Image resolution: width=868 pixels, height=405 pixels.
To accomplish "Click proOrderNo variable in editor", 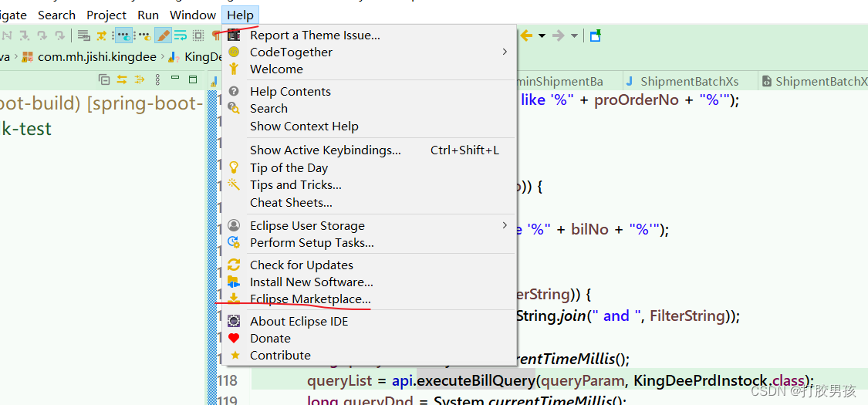I will (x=637, y=101).
